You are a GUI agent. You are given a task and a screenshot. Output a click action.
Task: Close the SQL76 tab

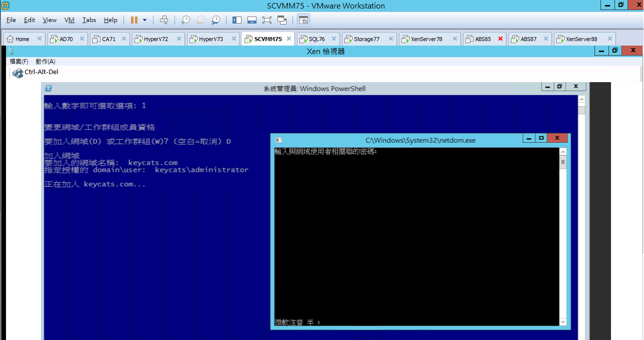click(334, 39)
